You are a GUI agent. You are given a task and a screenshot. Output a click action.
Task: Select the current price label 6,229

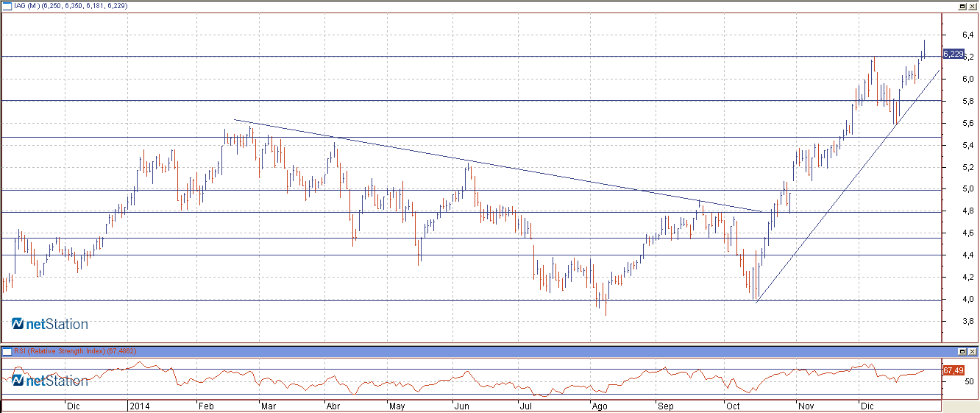pyautogui.click(x=954, y=54)
